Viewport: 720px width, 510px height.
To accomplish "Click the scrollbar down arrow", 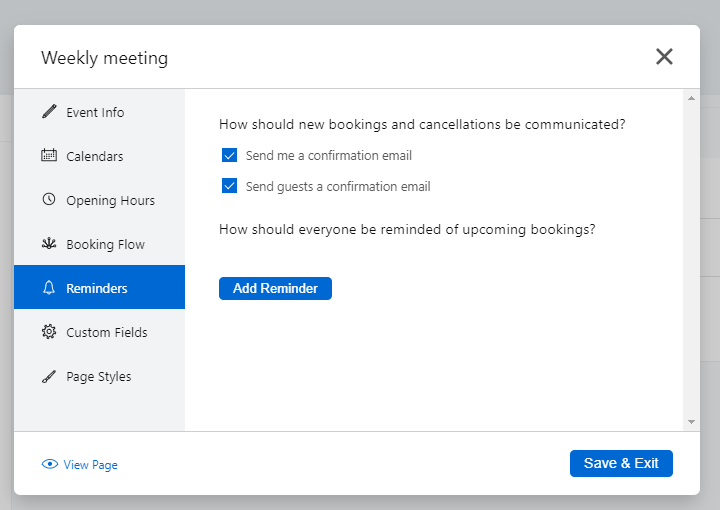I will tap(691, 422).
